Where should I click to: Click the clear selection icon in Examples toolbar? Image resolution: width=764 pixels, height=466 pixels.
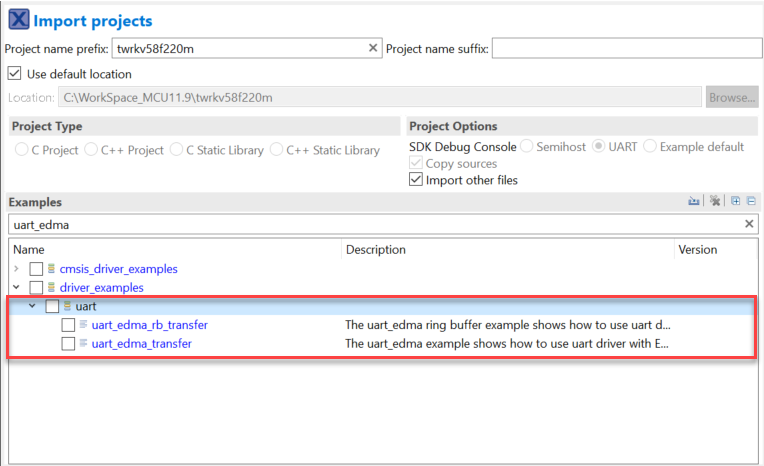pyautogui.click(x=715, y=201)
